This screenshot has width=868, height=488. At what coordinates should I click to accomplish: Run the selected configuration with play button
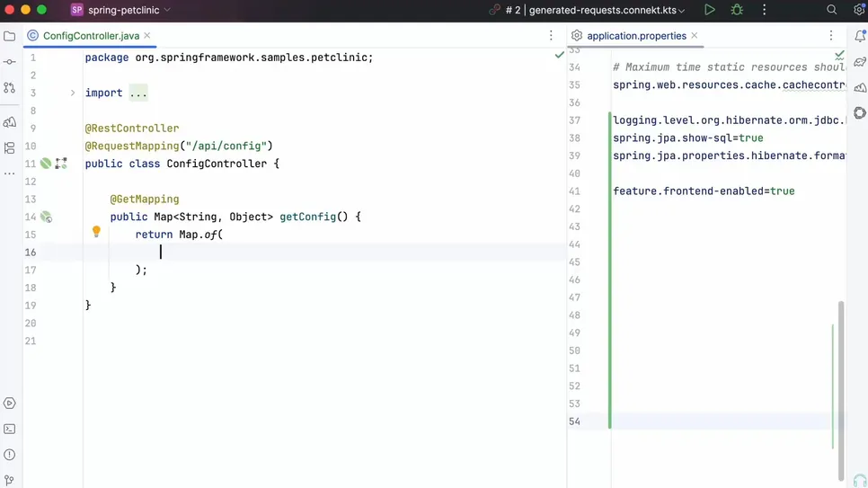(709, 11)
